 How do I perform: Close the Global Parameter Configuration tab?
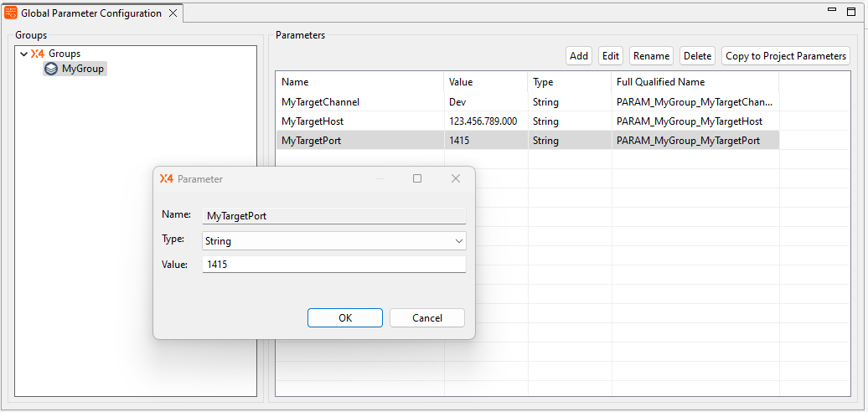[173, 13]
